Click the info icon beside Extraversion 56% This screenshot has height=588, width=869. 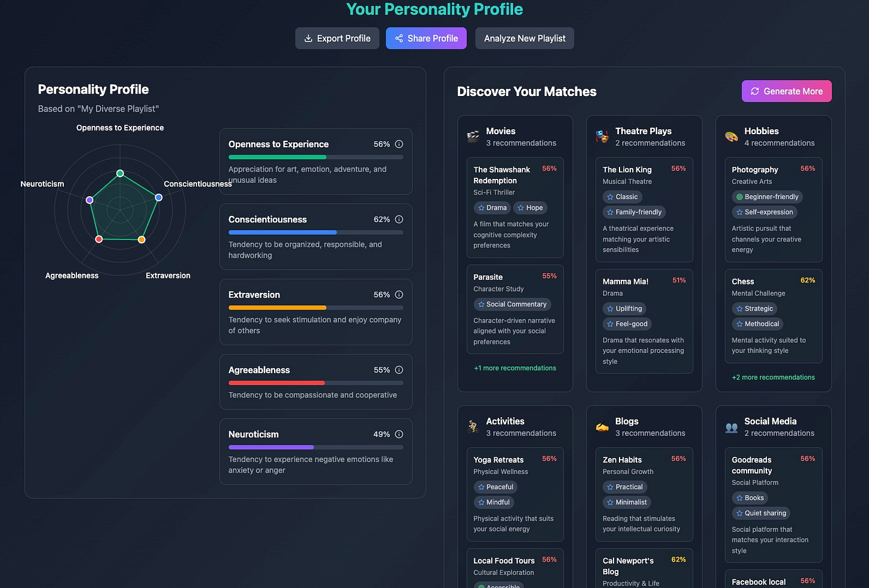coord(399,295)
